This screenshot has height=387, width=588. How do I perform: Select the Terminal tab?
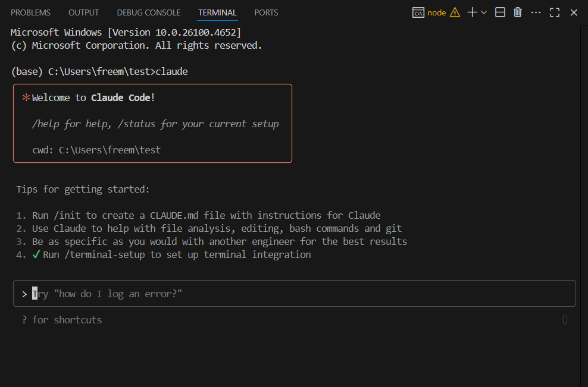click(217, 12)
